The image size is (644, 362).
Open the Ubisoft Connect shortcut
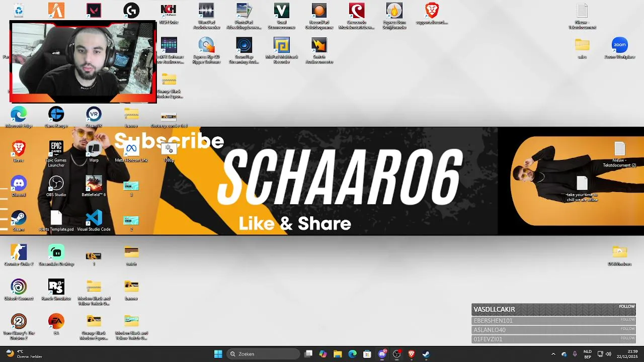pos(19,290)
